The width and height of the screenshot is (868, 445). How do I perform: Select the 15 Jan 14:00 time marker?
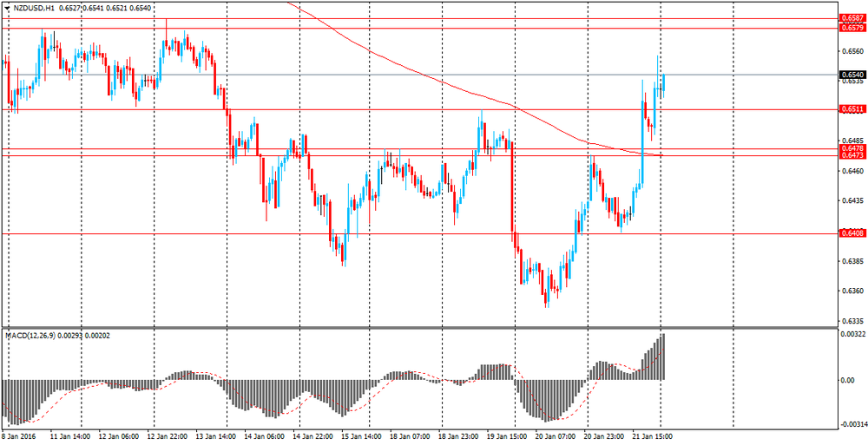[361, 436]
